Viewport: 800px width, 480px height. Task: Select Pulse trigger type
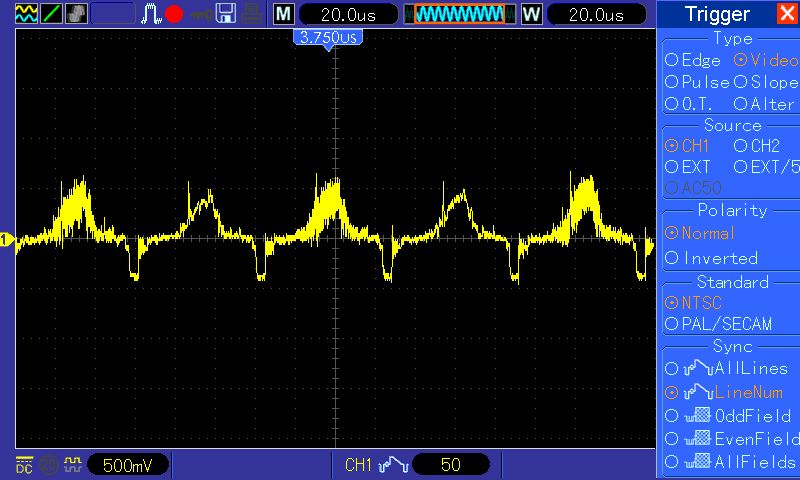[697, 82]
